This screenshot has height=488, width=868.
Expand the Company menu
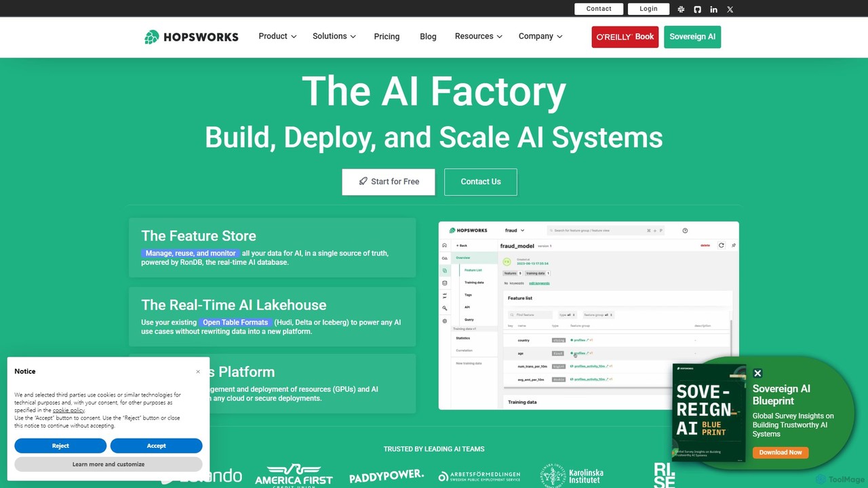tap(540, 37)
